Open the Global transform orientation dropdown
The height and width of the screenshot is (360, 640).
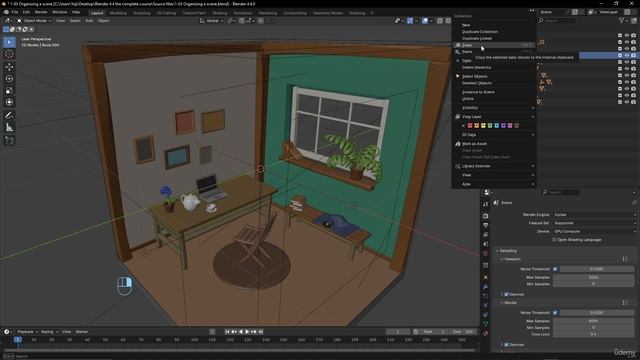pos(211,20)
